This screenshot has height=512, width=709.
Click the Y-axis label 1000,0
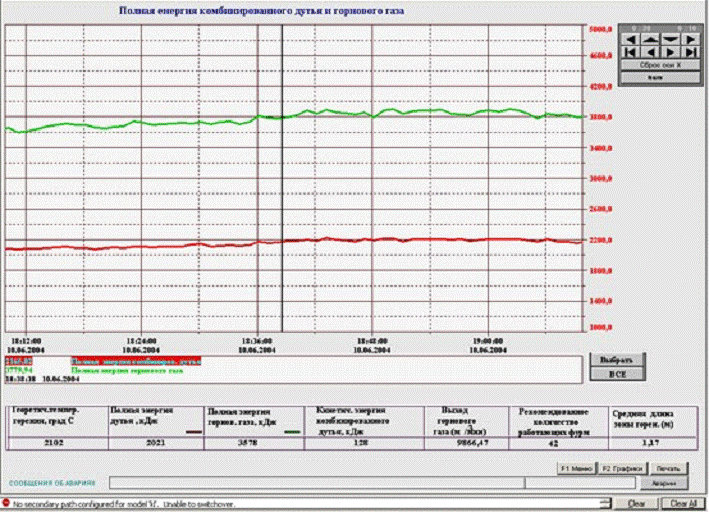(x=601, y=327)
